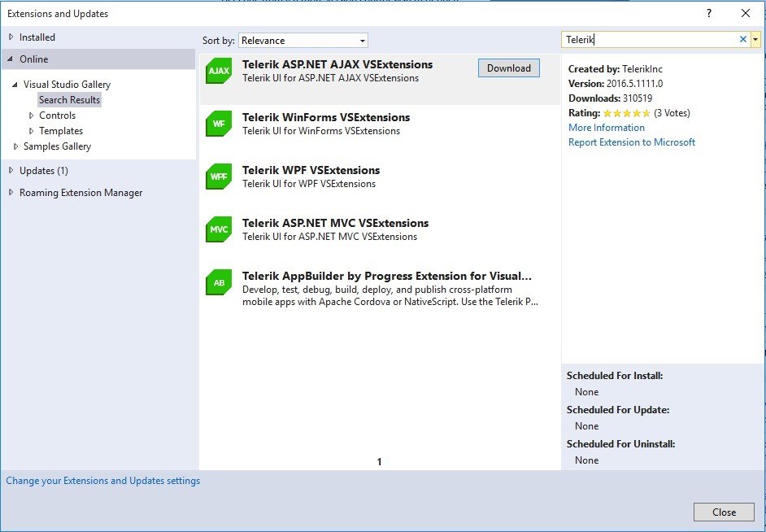Select Samples Gallery tree item
The width and height of the screenshot is (766, 532).
click(57, 146)
